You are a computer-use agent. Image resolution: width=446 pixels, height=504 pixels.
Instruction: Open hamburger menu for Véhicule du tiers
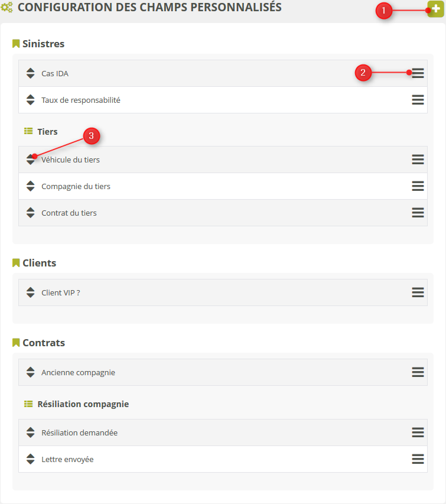[x=418, y=160]
